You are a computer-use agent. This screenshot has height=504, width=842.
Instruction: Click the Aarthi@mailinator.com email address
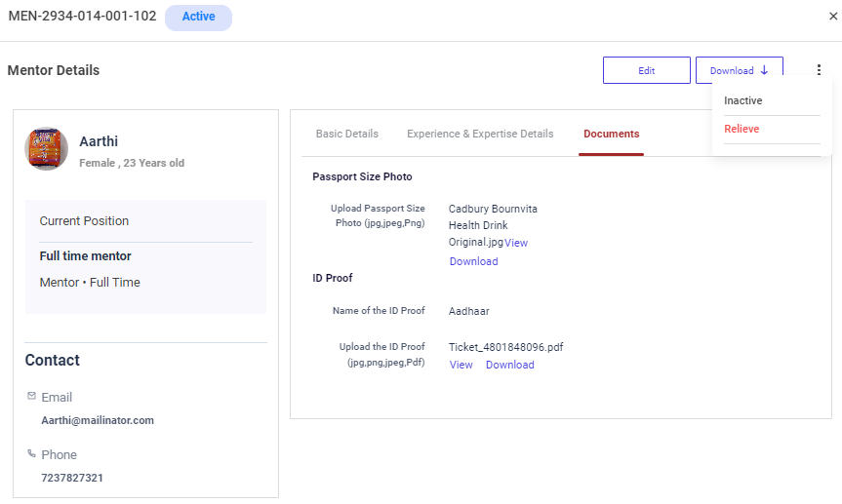pyautogui.click(x=98, y=420)
